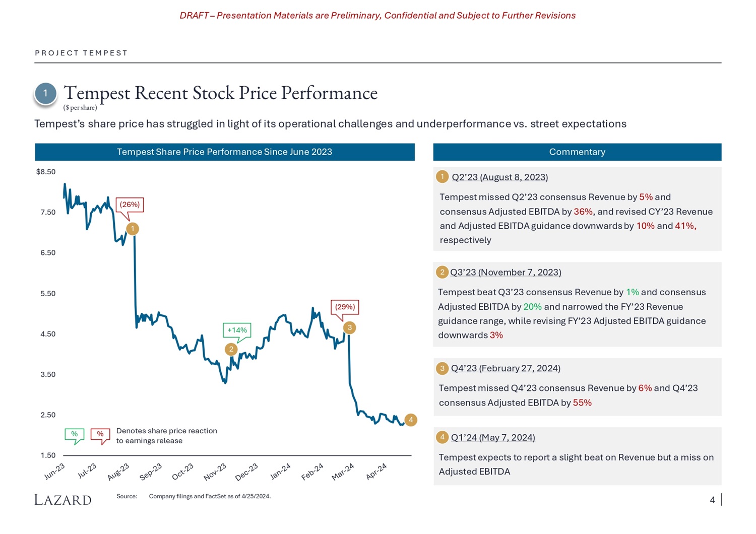This screenshot has height=534, width=756.
Task: Click the red (29%) callout bubble
Action: click(345, 307)
